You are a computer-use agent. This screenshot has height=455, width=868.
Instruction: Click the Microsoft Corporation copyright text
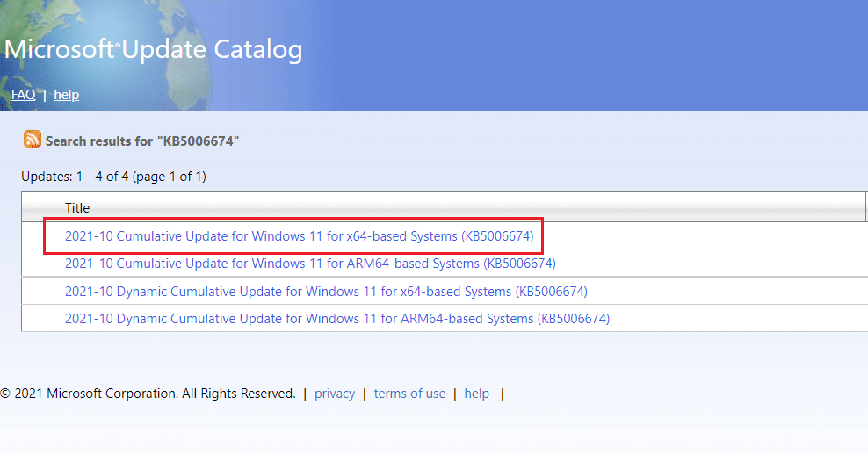click(x=148, y=394)
